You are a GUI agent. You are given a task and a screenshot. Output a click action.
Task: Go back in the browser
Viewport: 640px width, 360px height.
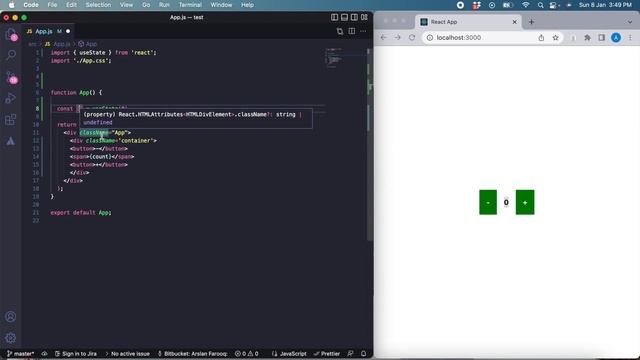click(x=383, y=38)
